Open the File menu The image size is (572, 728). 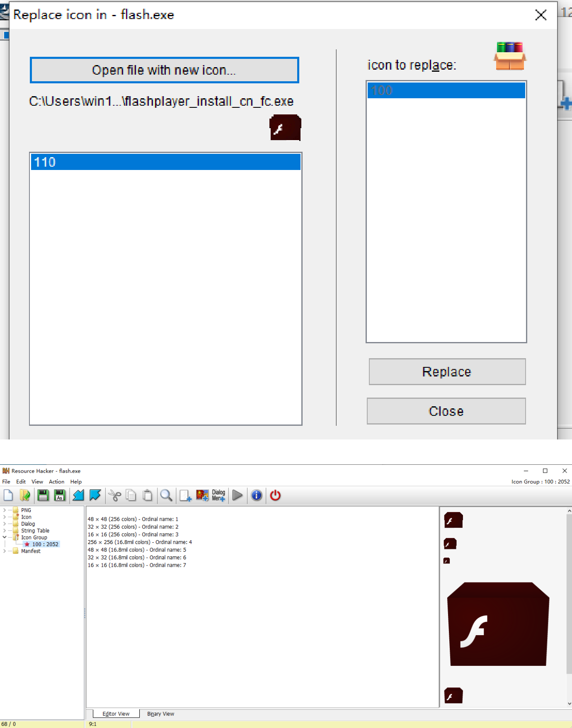coord(6,482)
